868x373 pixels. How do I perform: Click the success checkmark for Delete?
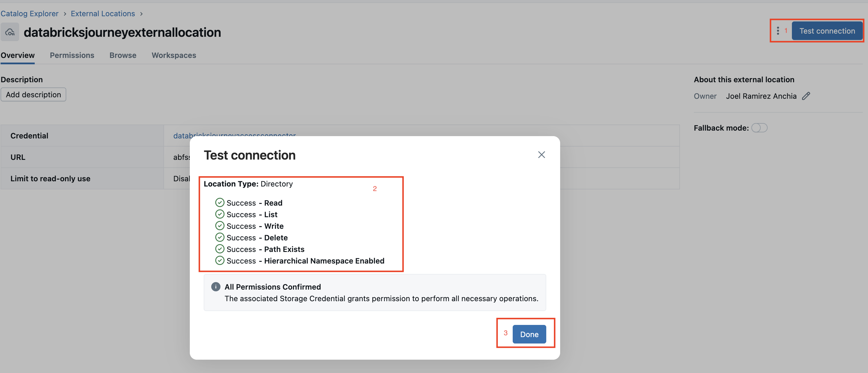[x=220, y=237]
